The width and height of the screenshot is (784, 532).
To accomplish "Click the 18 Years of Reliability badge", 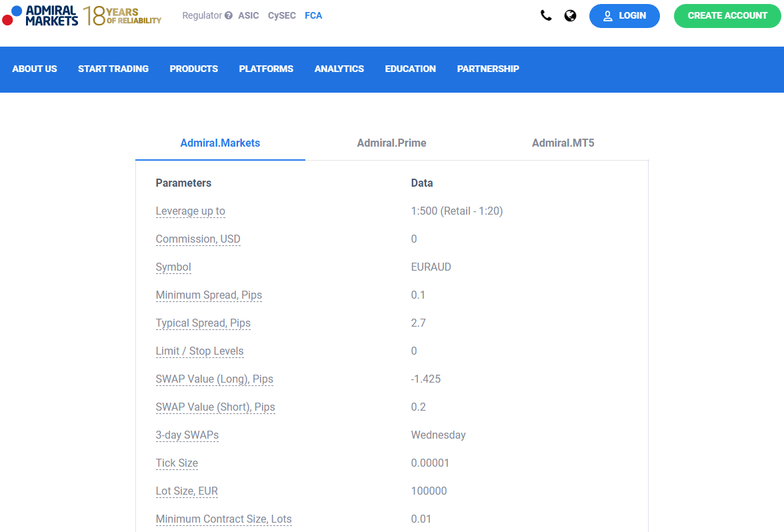I will pos(122,15).
